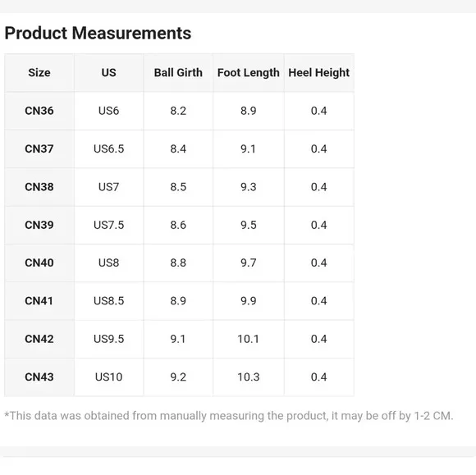Click the US10 cell
Image resolution: width=476 pixels, height=475 pixels.
click(108, 377)
